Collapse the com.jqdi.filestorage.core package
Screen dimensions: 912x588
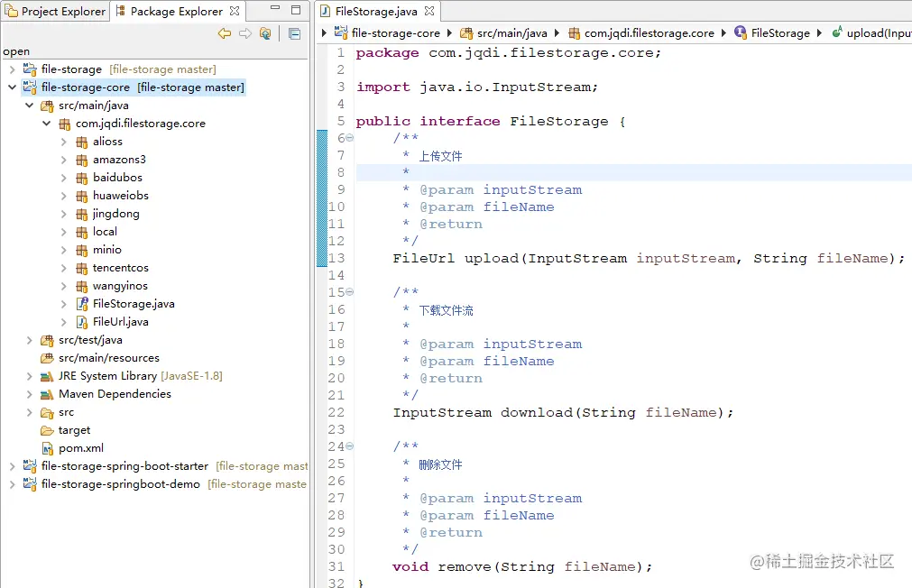pyautogui.click(x=47, y=124)
